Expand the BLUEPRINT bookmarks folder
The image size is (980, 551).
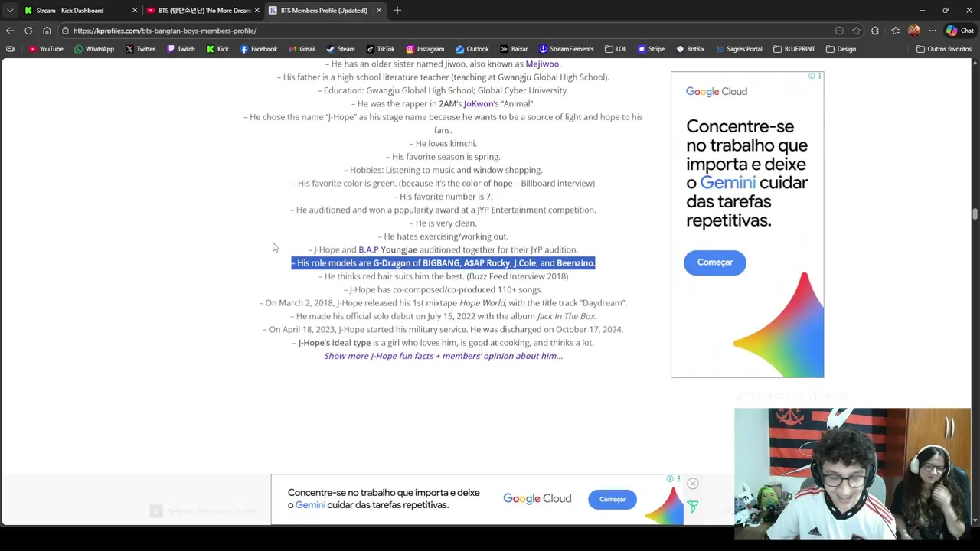tap(794, 49)
